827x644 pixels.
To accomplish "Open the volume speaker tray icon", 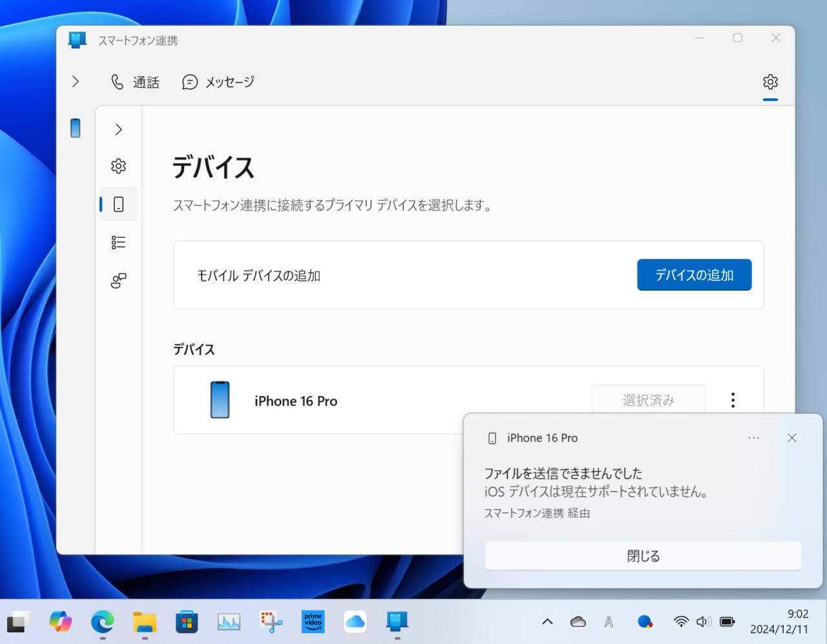I will [704, 621].
